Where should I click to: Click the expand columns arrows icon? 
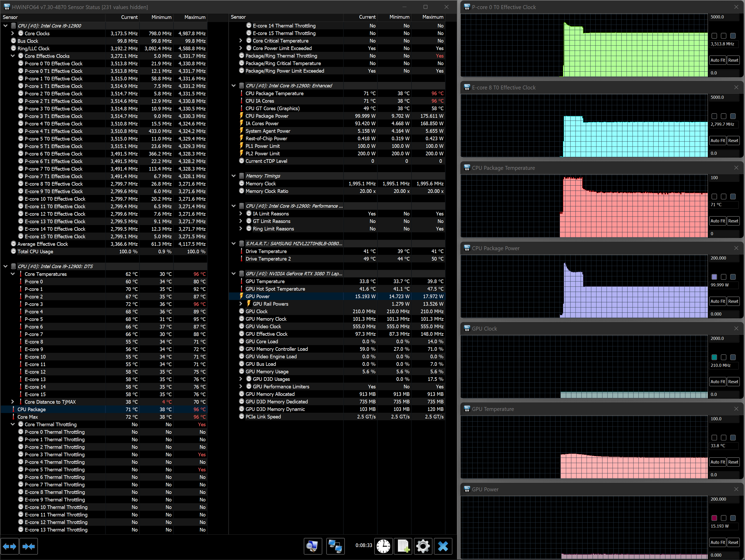click(9, 546)
